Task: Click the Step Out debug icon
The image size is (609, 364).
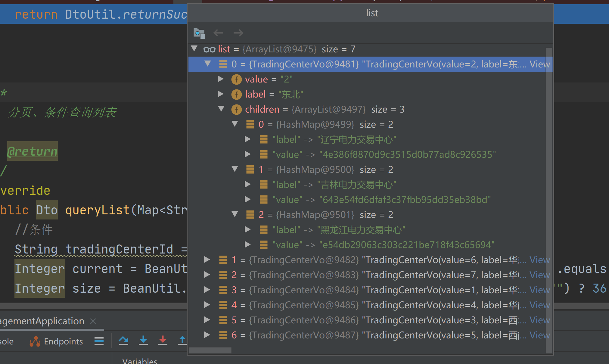Action: click(182, 341)
